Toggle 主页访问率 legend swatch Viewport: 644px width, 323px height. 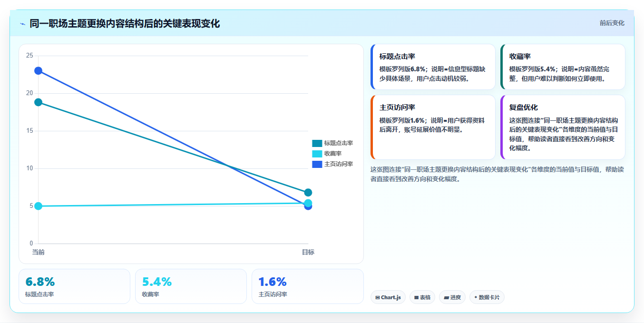(x=317, y=164)
